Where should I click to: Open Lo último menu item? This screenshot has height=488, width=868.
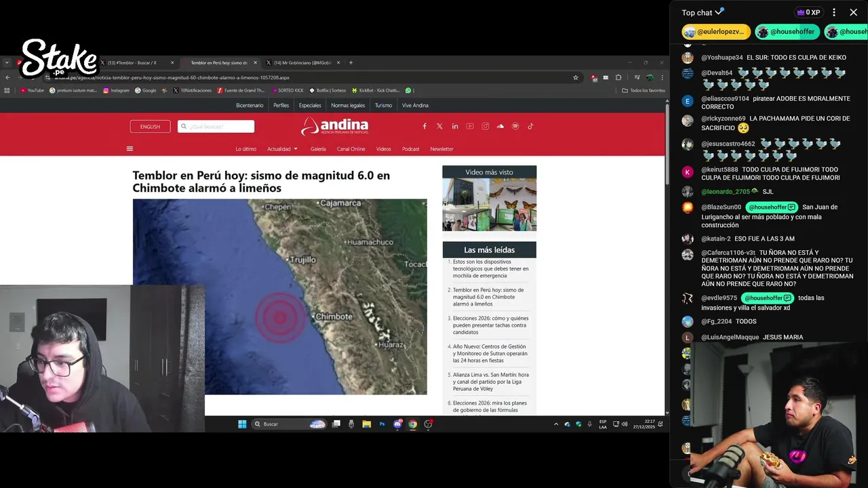[246, 149]
